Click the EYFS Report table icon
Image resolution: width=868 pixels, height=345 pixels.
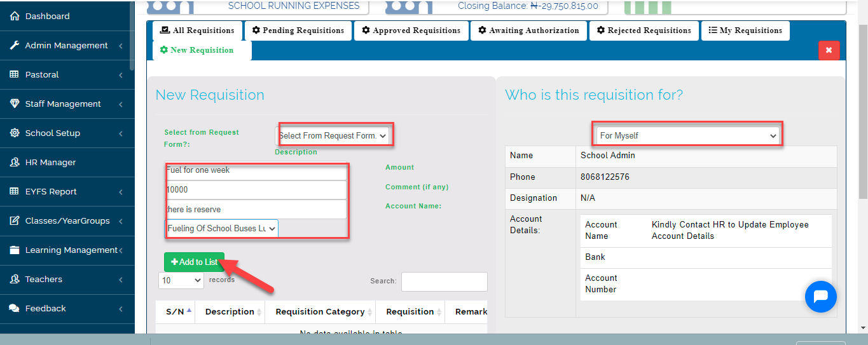[x=15, y=192]
